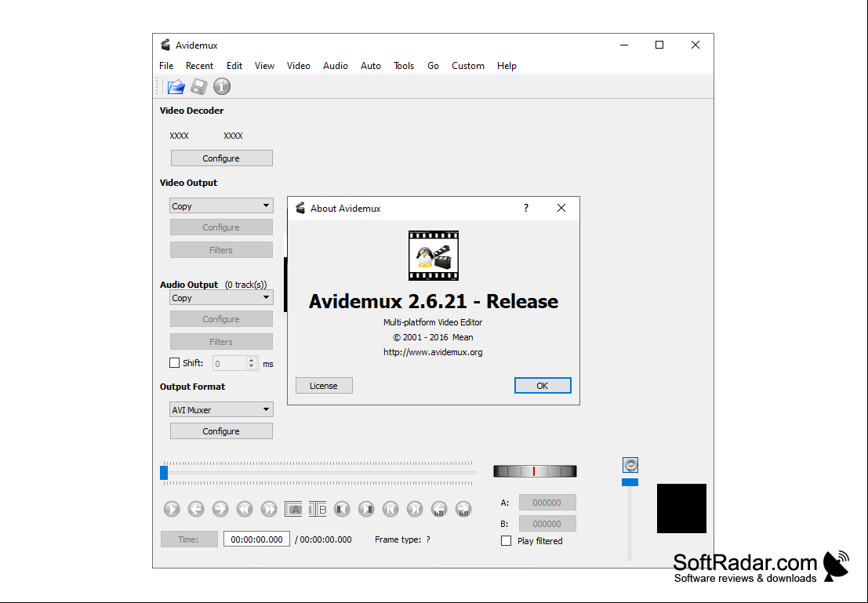868x603 pixels.
Task: Click Filters under Audio Output
Action: point(221,342)
